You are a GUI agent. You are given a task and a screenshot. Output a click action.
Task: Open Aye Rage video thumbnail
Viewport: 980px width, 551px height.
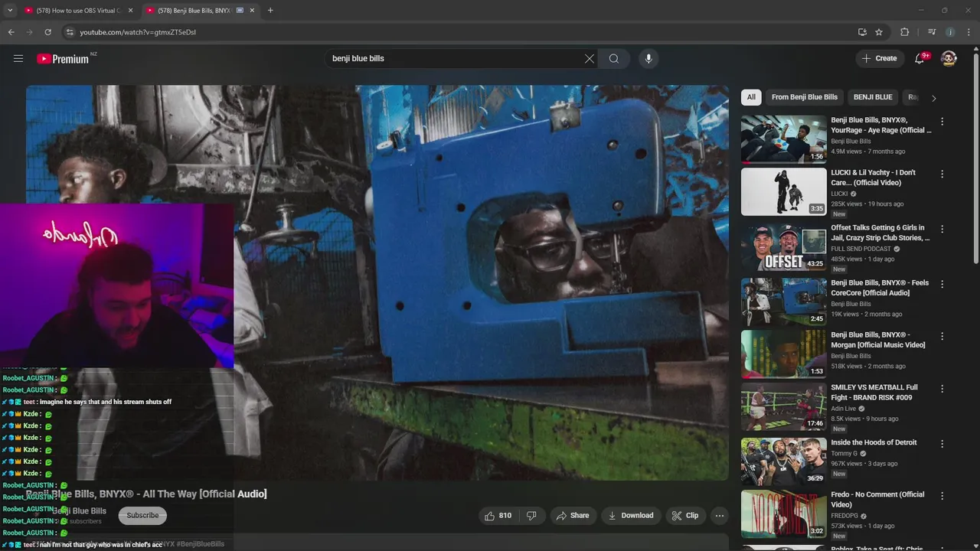[783, 139]
